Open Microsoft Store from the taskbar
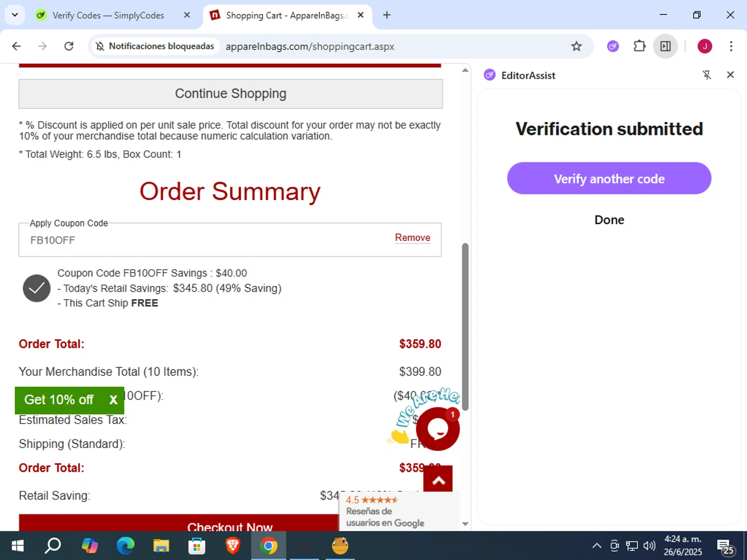 coord(197,546)
